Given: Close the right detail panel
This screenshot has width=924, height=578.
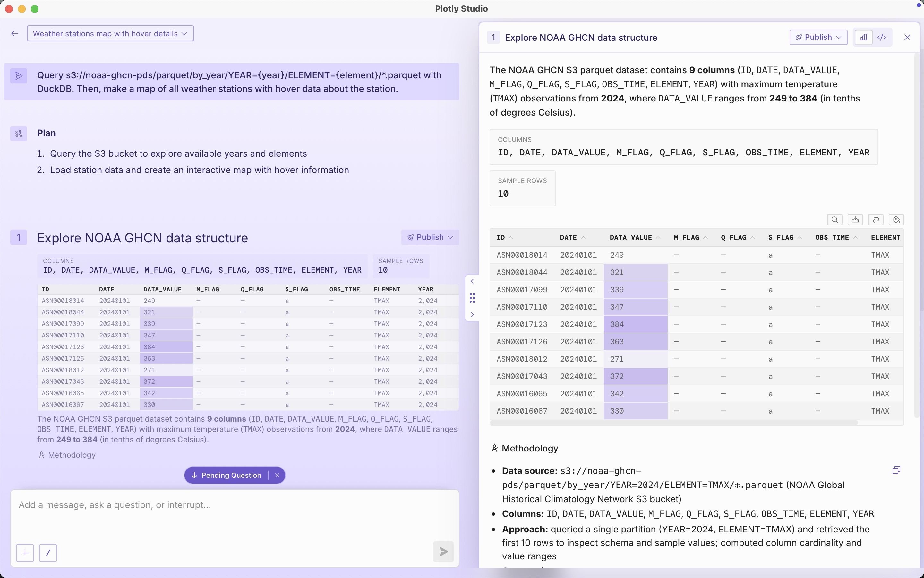Looking at the screenshot, I should pyautogui.click(x=907, y=37).
